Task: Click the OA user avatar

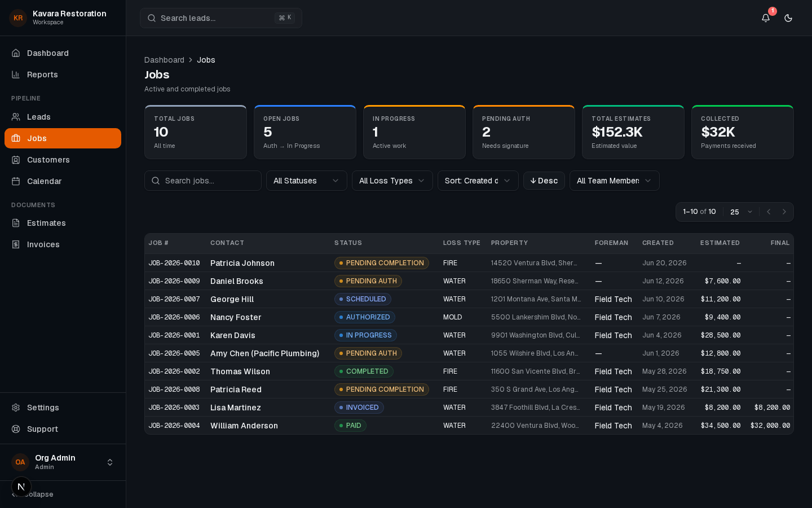Action: (20, 462)
